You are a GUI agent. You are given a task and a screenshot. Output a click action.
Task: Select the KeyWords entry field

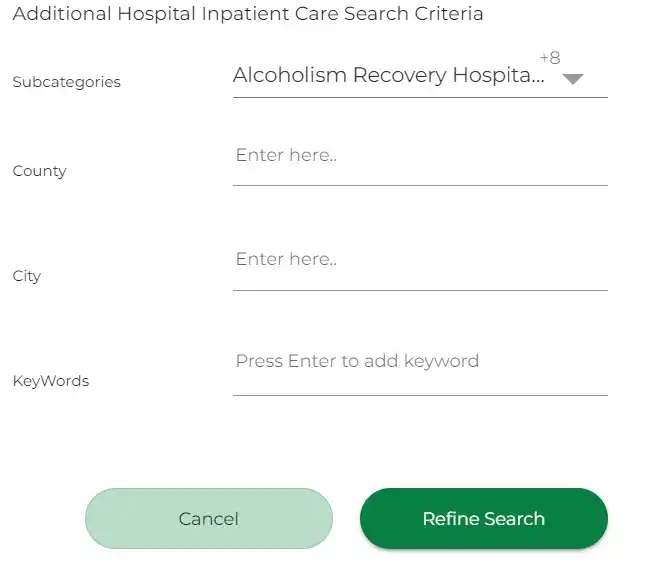pos(420,363)
